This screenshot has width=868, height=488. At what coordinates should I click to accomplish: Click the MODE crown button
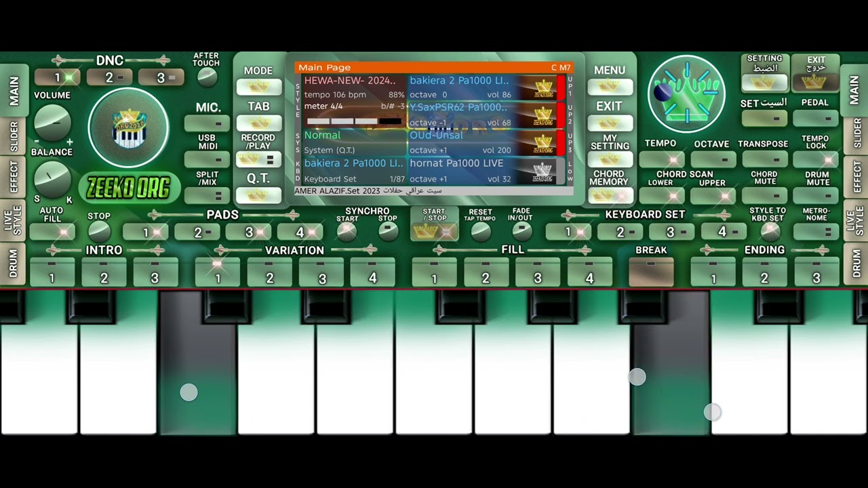(259, 87)
